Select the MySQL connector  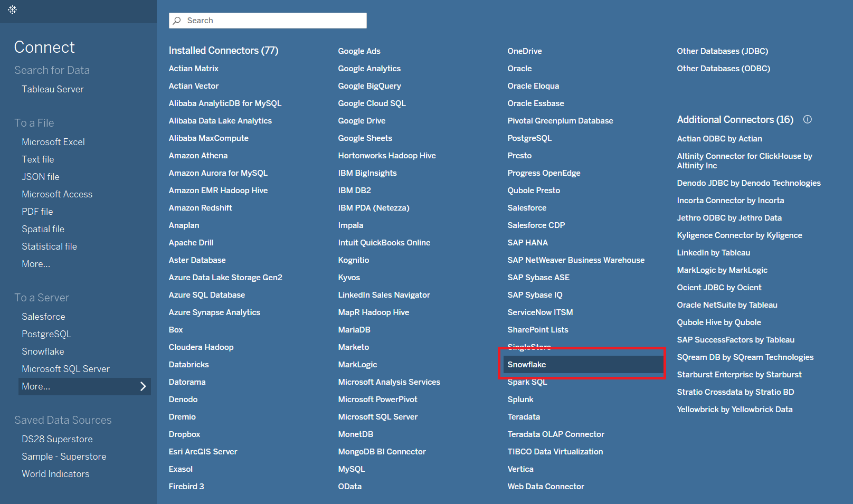click(x=352, y=469)
